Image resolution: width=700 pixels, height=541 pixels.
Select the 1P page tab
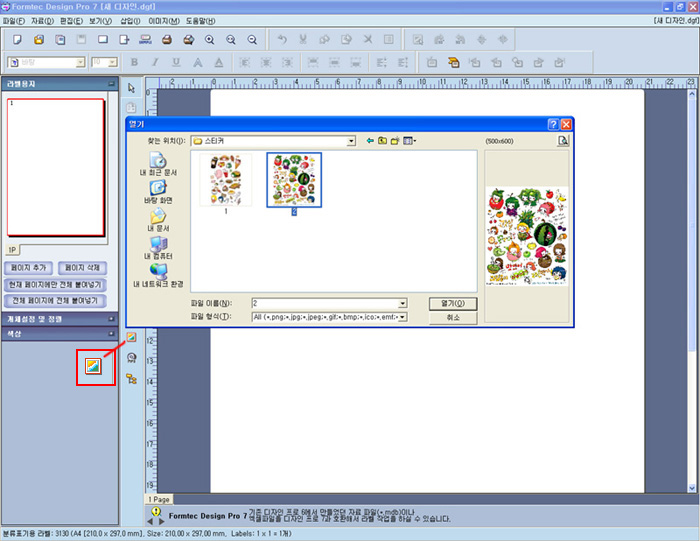(12, 250)
